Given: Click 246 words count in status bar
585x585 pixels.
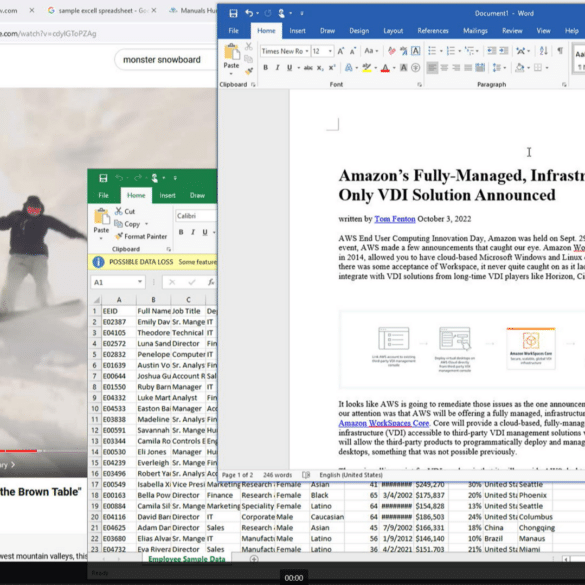Looking at the screenshot, I should coord(278,475).
